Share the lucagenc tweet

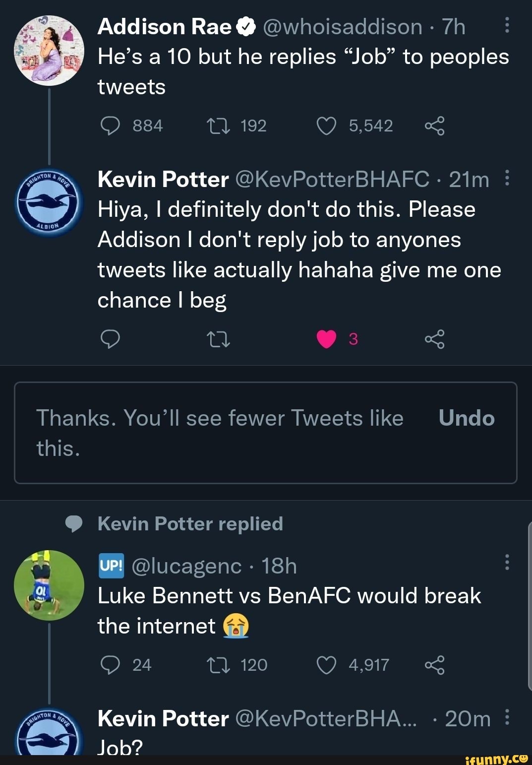434,665
